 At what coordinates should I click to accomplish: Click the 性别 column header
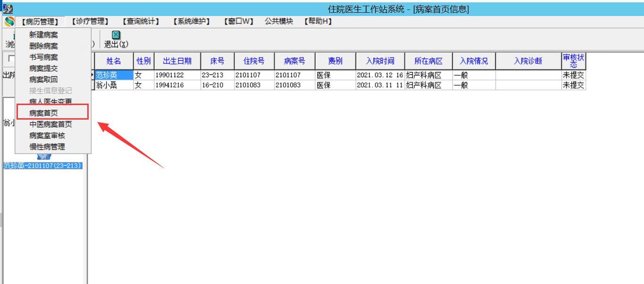(143, 61)
